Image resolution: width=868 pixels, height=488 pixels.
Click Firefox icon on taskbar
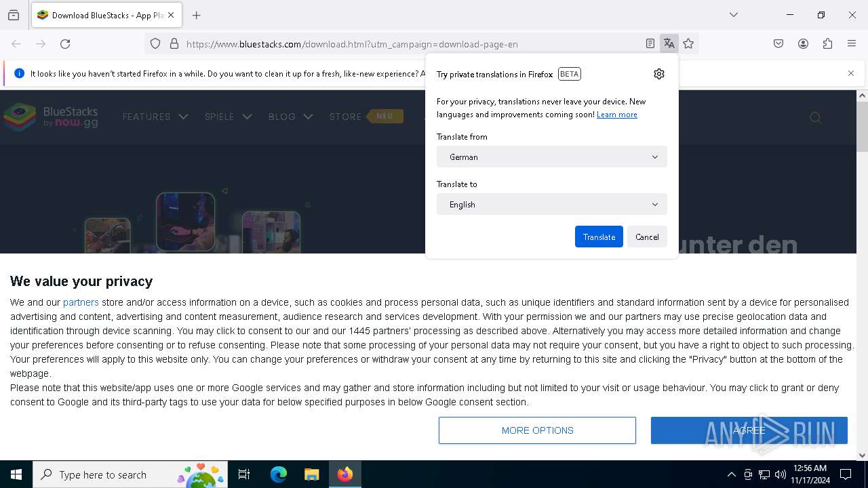345,474
